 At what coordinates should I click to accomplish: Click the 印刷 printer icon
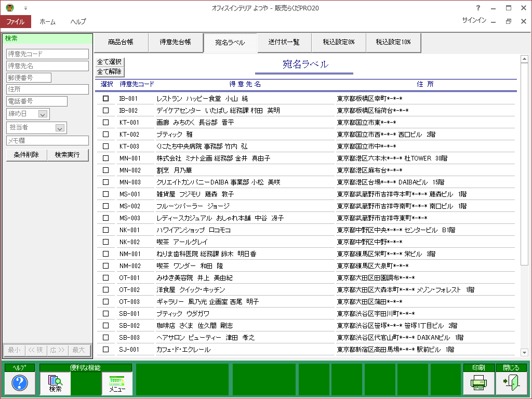pos(478,383)
